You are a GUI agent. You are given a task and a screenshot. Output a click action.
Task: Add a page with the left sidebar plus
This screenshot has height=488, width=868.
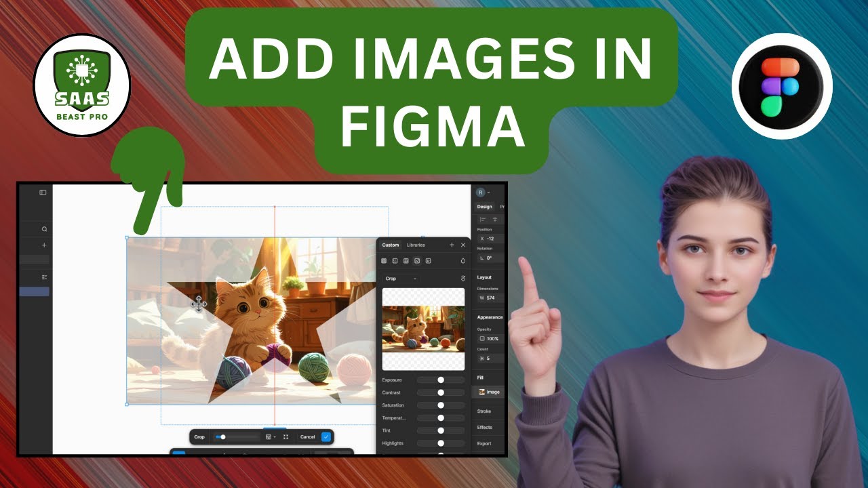point(45,245)
